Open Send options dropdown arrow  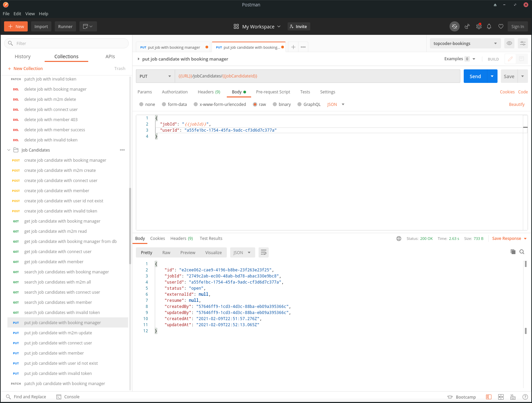coord(492,76)
